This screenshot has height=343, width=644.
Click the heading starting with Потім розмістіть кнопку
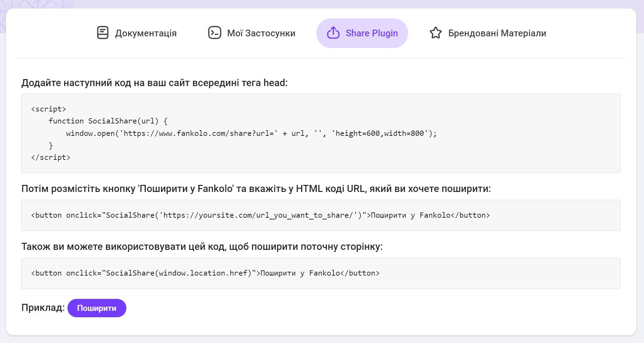[256, 189]
